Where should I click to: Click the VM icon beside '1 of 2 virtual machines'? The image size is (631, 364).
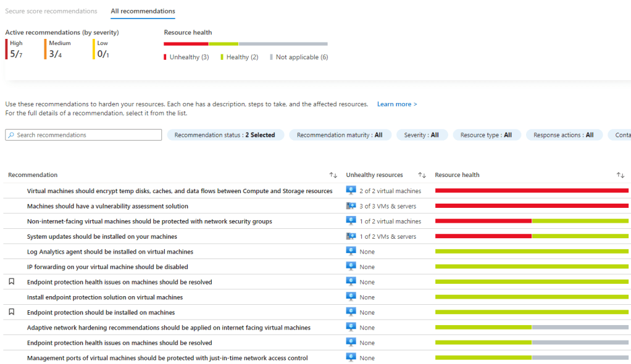(351, 221)
